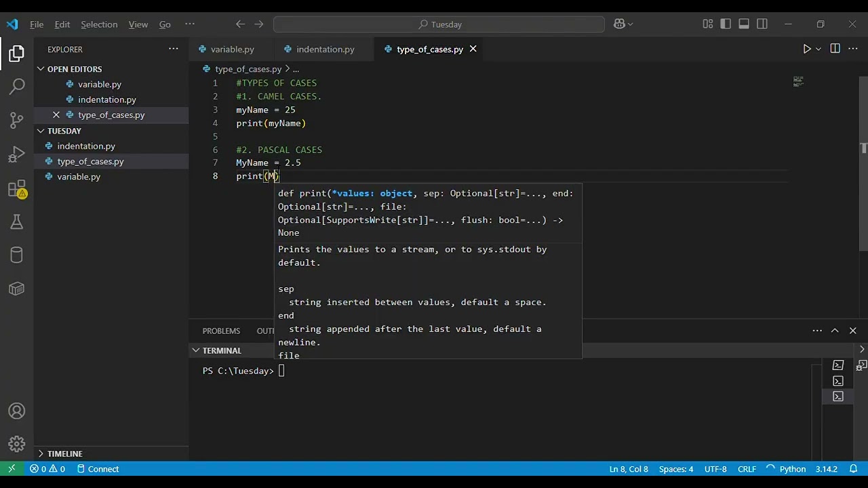Open the run options dropdown arrow
The image size is (868, 488).
(x=818, y=49)
